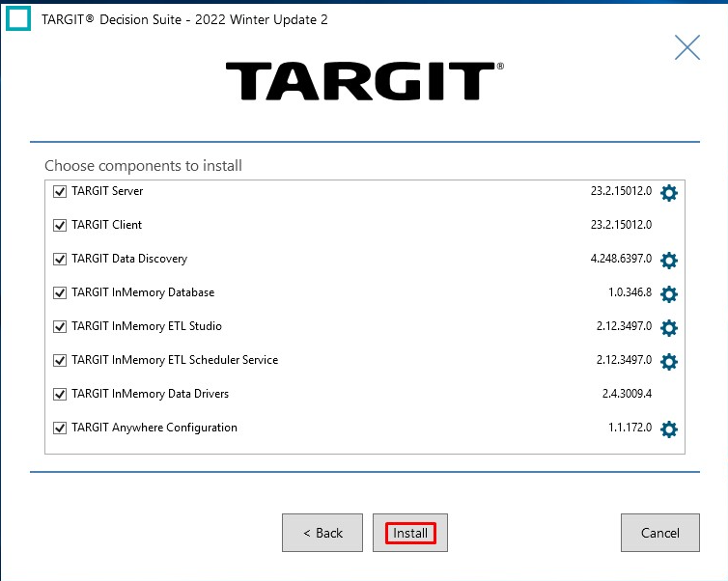Click the Install button
Viewport: 728px width, 581px height.
click(x=410, y=533)
